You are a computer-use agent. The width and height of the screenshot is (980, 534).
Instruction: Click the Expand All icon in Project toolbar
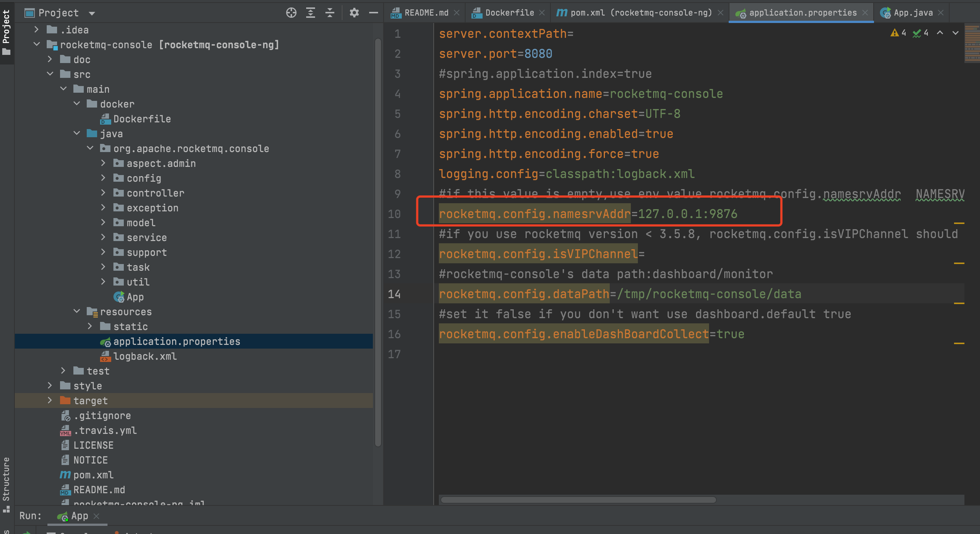tap(311, 13)
